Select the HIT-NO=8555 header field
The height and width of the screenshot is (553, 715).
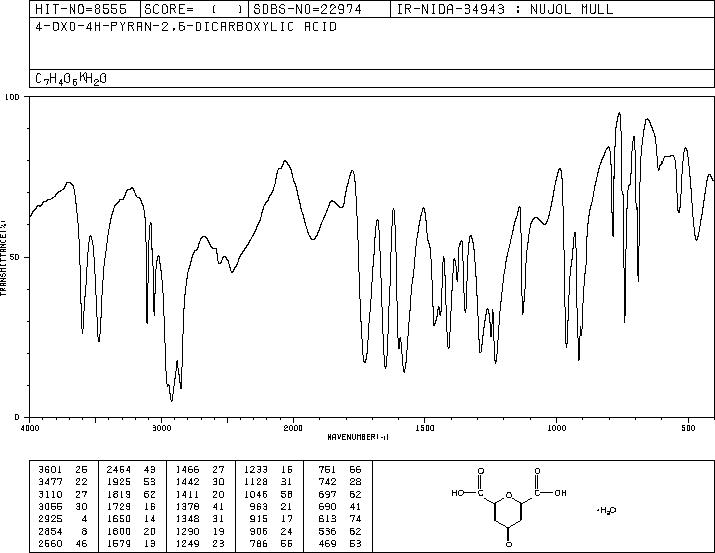(81, 9)
